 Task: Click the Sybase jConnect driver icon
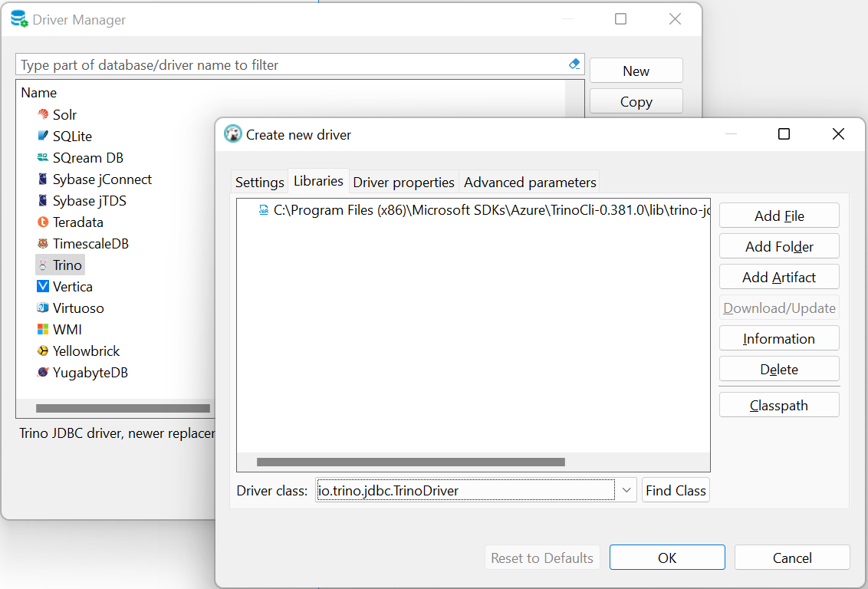coord(43,179)
